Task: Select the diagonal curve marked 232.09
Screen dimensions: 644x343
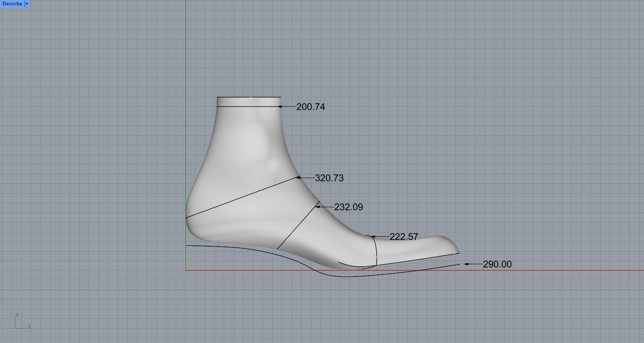Action: tap(298, 226)
